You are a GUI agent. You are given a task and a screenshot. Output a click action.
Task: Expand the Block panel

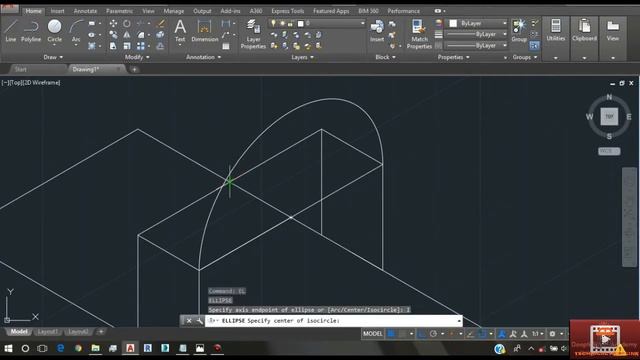[385, 57]
